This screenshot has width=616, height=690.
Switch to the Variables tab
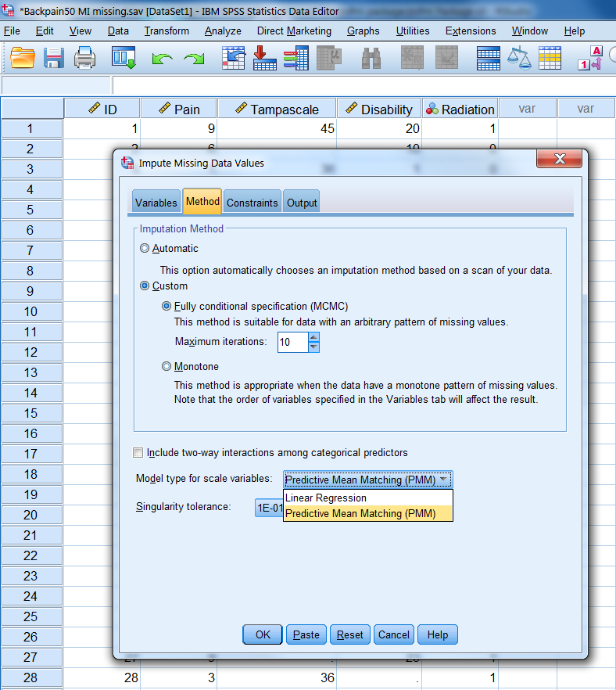[x=156, y=203]
